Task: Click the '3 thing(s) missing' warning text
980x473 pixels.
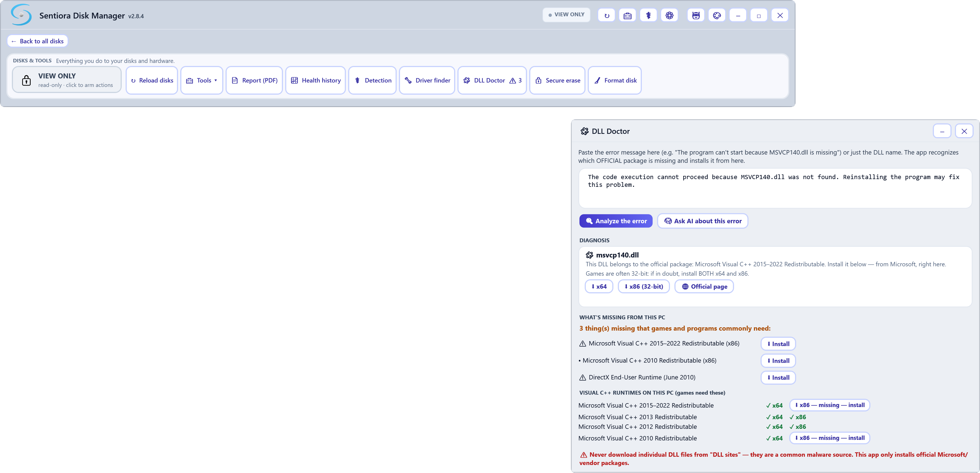Action: click(x=674, y=328)
